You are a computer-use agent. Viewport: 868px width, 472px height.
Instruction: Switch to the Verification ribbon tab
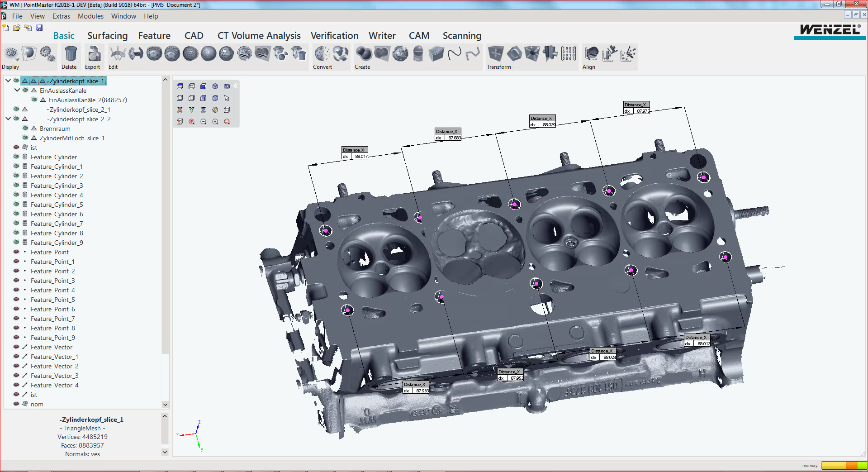[334, 36]
